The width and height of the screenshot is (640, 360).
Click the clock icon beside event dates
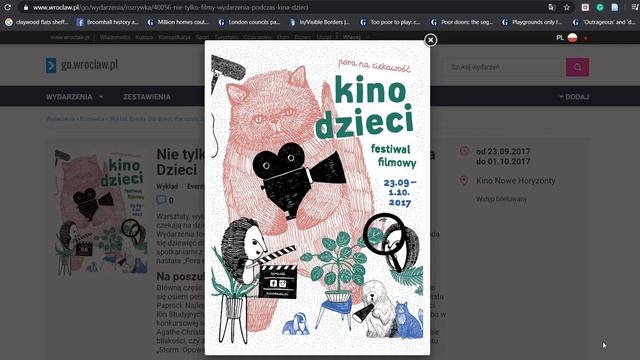pyautogui.click(x=464, y=151)
